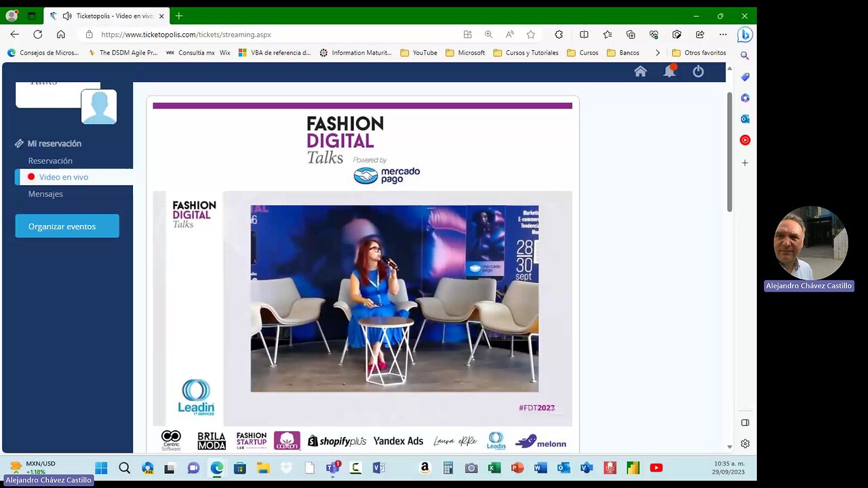
Task: Close the Ticketopolis tab
Action: coord(161,16)
